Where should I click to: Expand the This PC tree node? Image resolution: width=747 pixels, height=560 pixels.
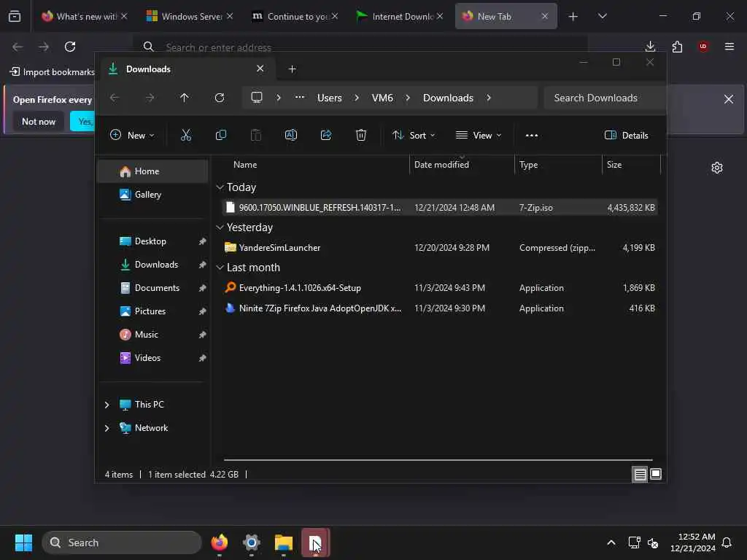tap(107, 405)
